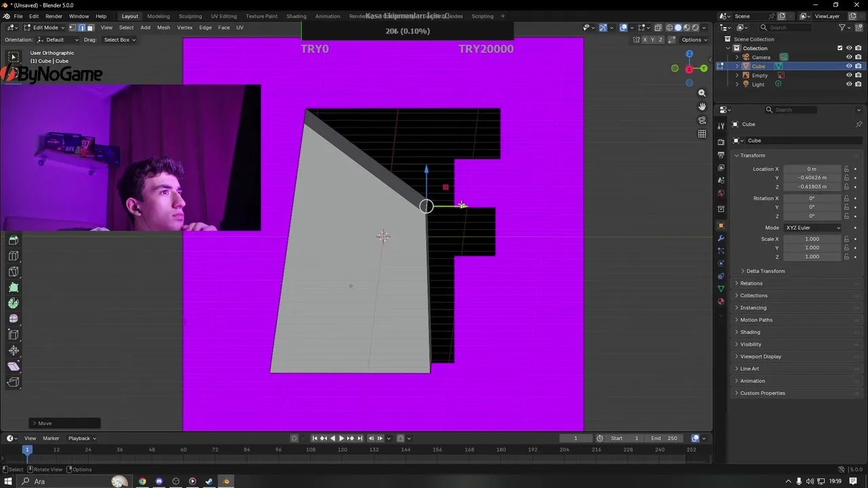Screen dimensions: 868x488
Task: Switch orthographic/perspective grid icon
Action: [702, 134]
